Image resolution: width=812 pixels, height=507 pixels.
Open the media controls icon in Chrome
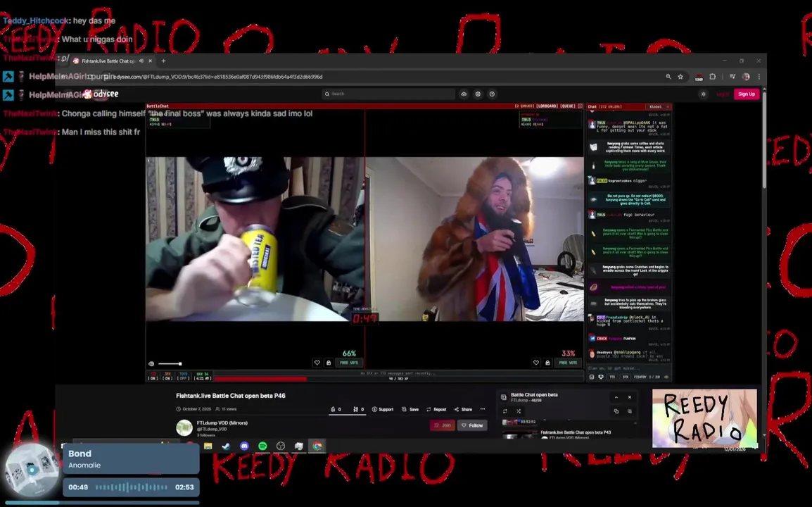click(732, 77)
